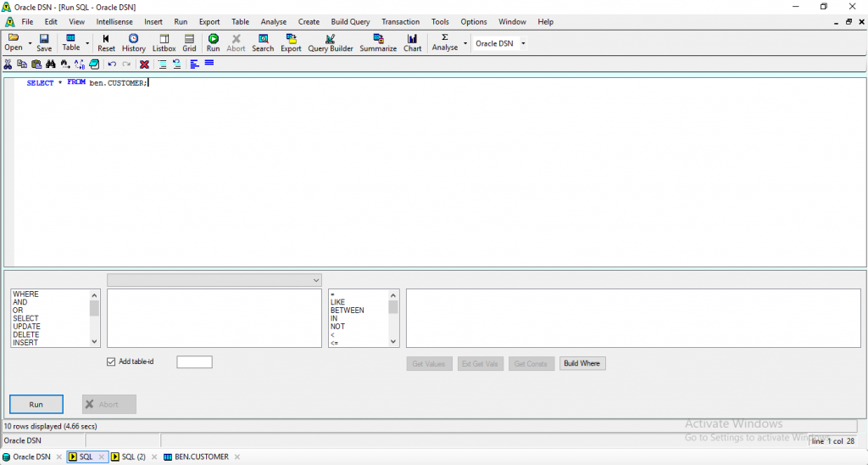The image size is (868, 465).
Task: Click the Run toolbar icon
Action: pos(213,42)
